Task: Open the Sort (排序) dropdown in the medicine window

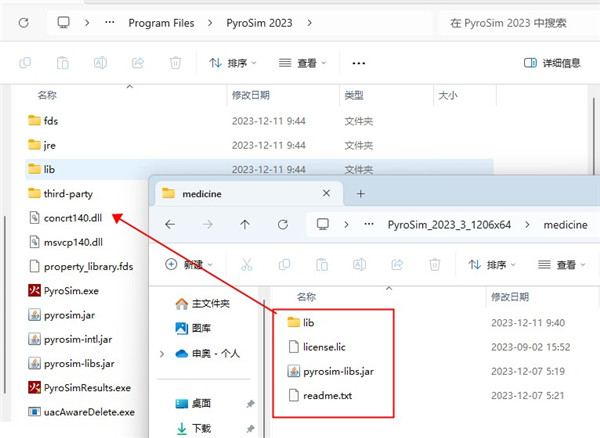Action: pos(492,264)
